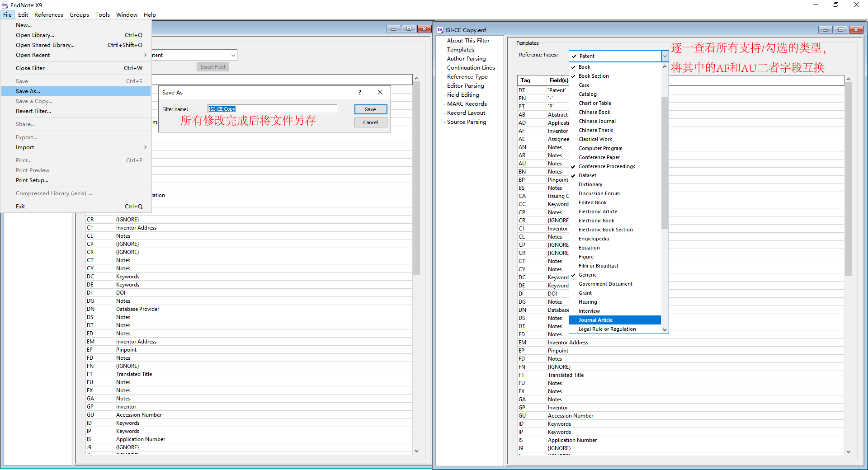
Task: Click the Tag column header
Action: coord(532,80)
